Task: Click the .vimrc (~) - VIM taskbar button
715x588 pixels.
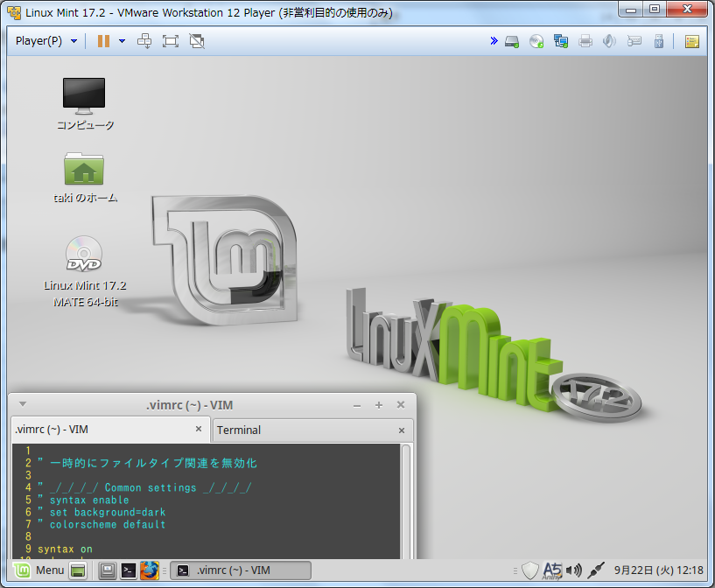Action: (x=241, y=570)
